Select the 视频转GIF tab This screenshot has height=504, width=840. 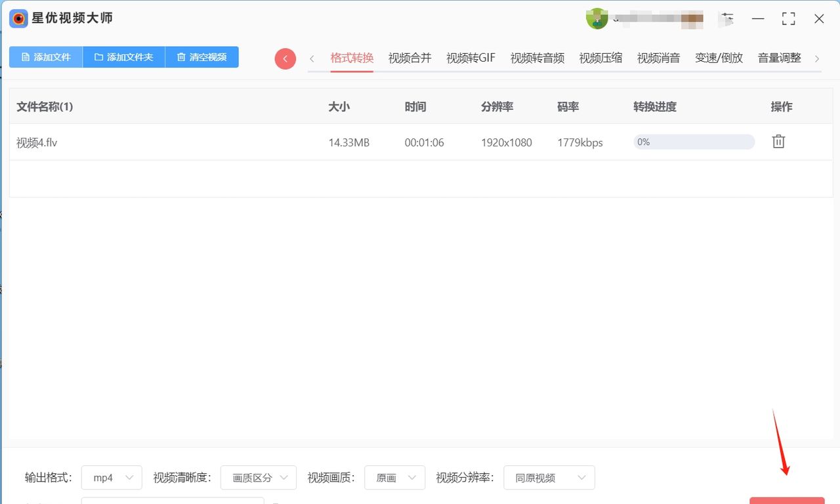point(470,58)
